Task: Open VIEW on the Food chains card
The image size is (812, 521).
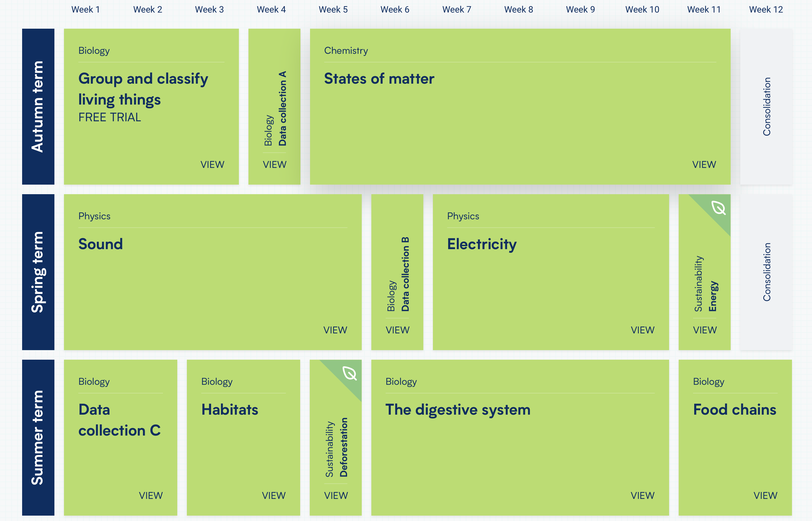Action: click(765, 495)
